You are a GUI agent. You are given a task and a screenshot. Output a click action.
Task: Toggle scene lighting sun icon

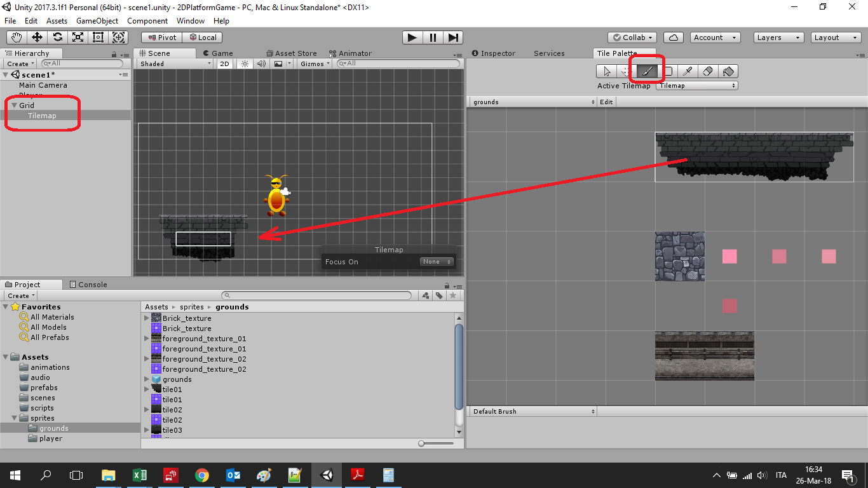[x=245, y=64]
